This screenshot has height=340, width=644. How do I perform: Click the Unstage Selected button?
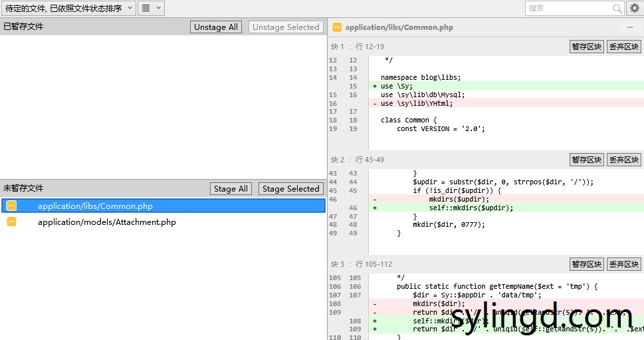click(x=286, y=27)
